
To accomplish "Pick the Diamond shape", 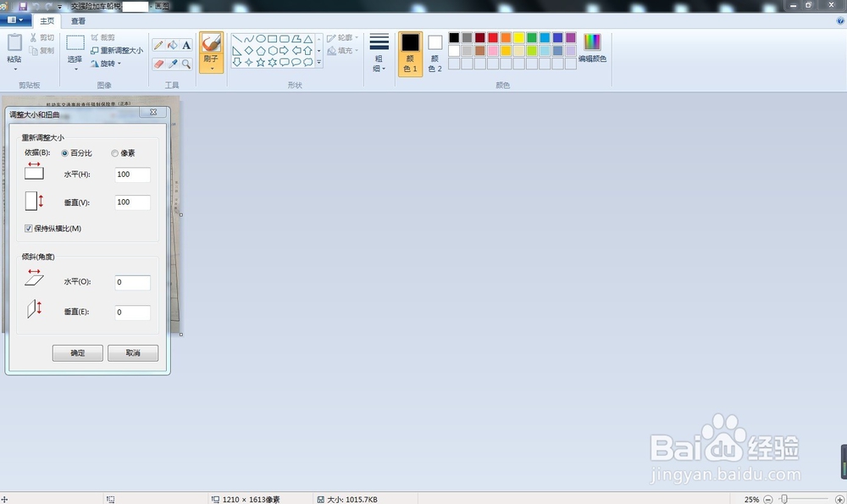I will (x=248, y=51).
